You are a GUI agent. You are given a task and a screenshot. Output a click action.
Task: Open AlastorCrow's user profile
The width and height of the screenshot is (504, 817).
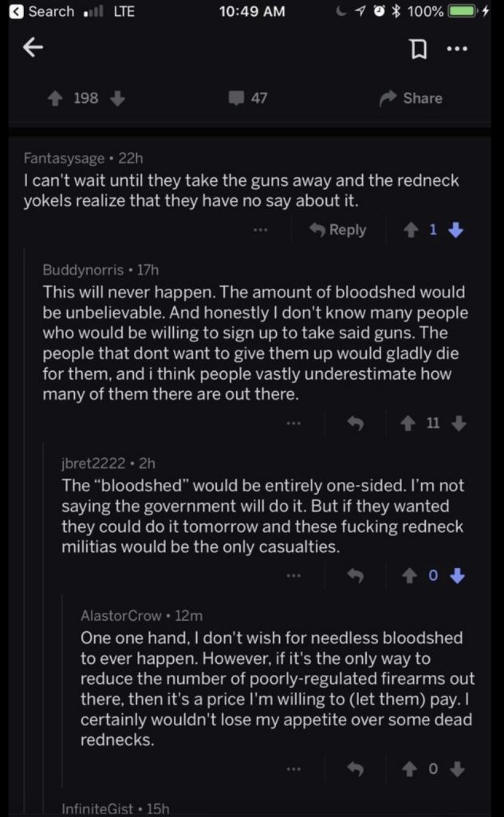pyautogui.click(x=120, y=615)
